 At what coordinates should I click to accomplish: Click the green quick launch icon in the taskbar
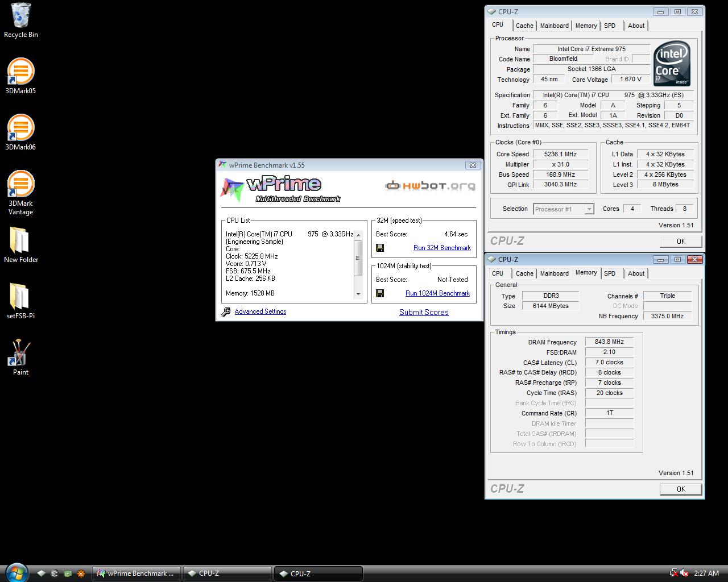pyautogui.click(x=68, y=573)
